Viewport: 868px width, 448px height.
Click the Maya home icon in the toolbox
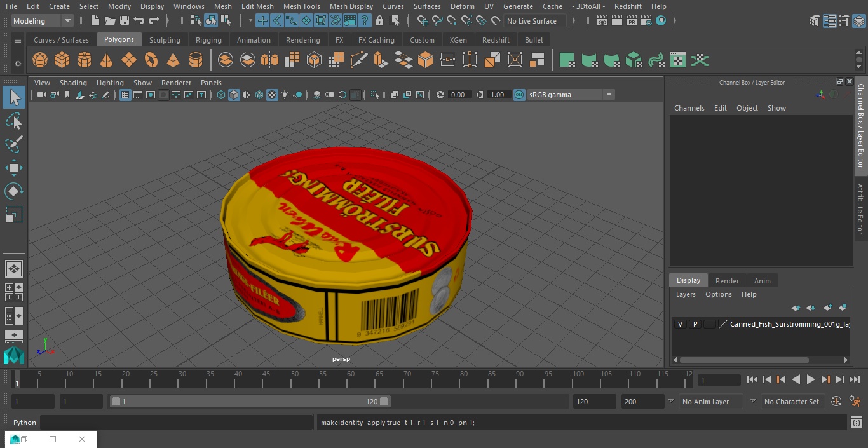(13, 355)
